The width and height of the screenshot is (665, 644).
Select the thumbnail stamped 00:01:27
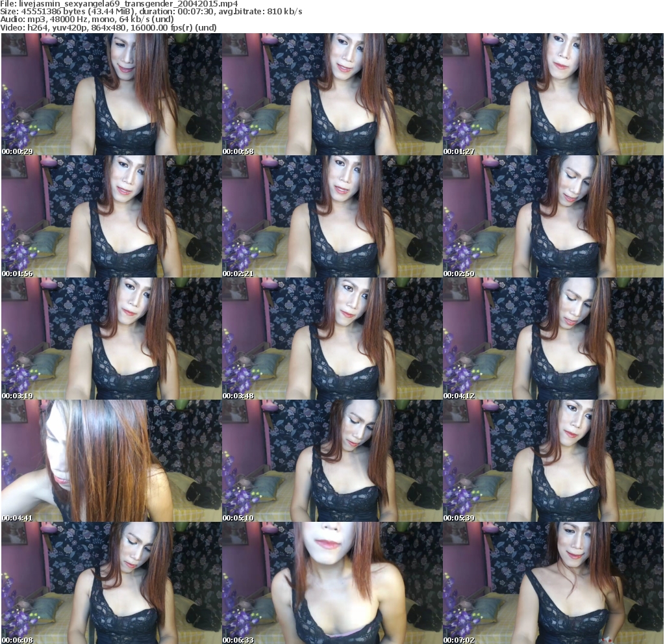[x=553, y=94]
